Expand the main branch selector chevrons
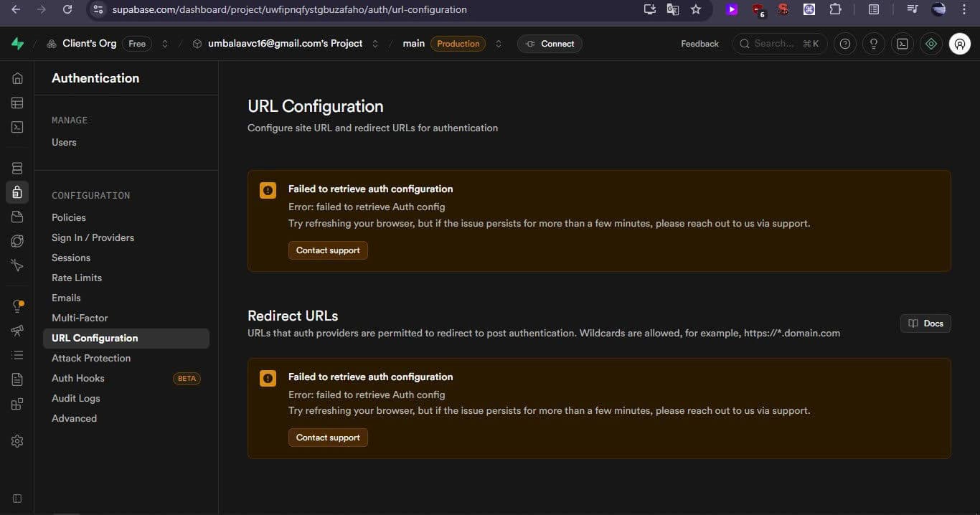This screenshot has width=980, height=515. [499, 44]
